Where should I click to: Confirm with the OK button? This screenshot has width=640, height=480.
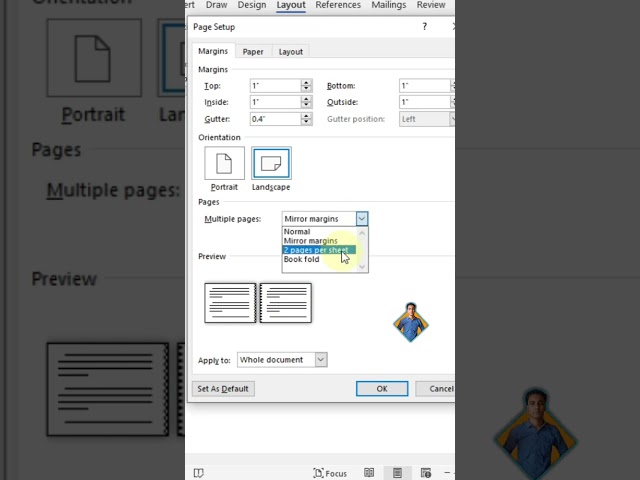pyautogui.click(x=382, y=389)
